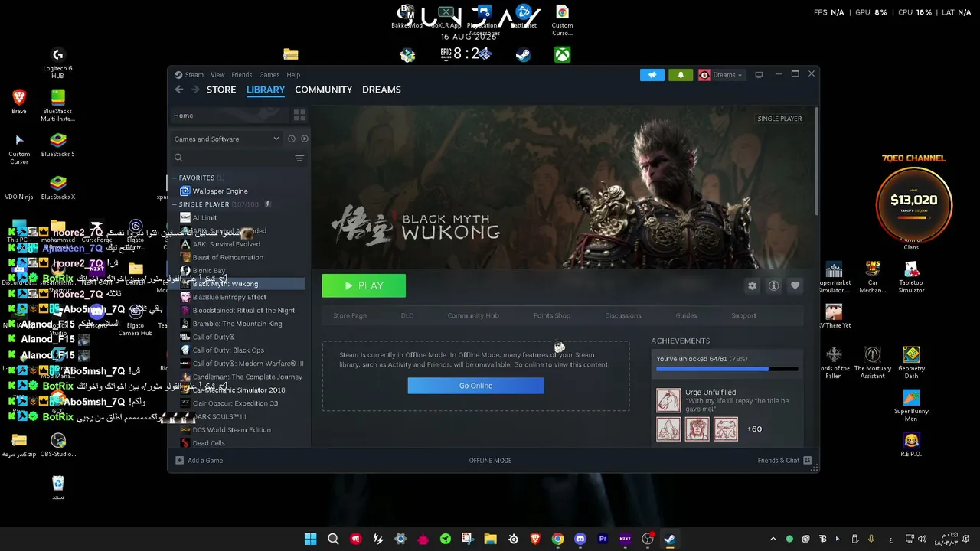Open the Urge Unfulfilled achievement thumbnail
The height and width of the screenshot is (551, 980).
[x=668, y=400]
